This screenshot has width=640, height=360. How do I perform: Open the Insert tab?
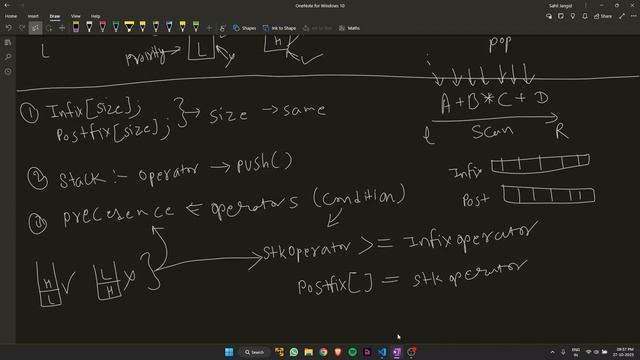click(33, 16)
